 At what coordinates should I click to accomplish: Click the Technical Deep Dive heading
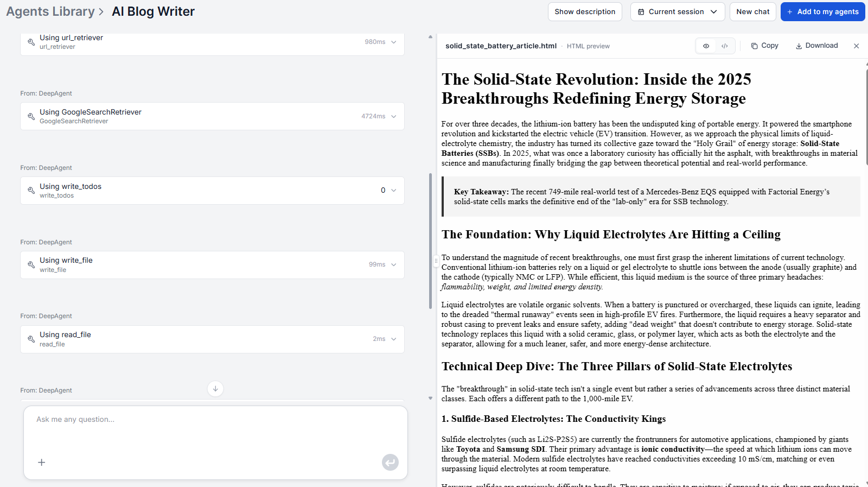click(x=617, y=366)
